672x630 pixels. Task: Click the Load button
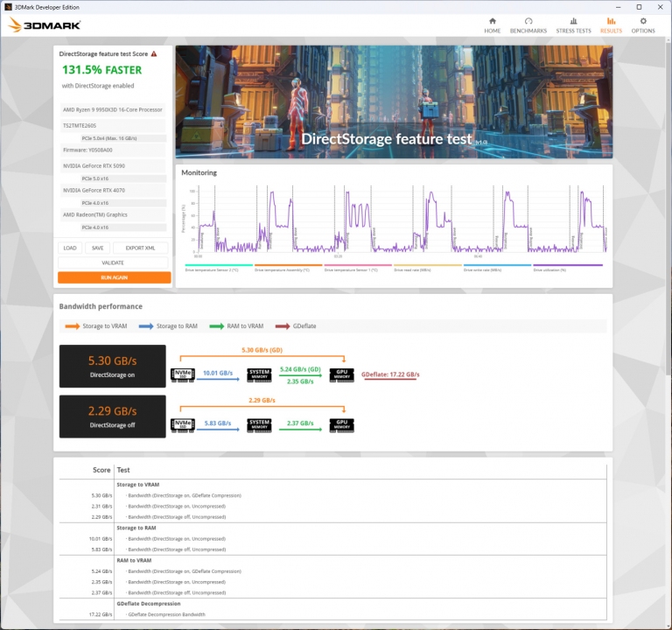click(x=70, y=248)
